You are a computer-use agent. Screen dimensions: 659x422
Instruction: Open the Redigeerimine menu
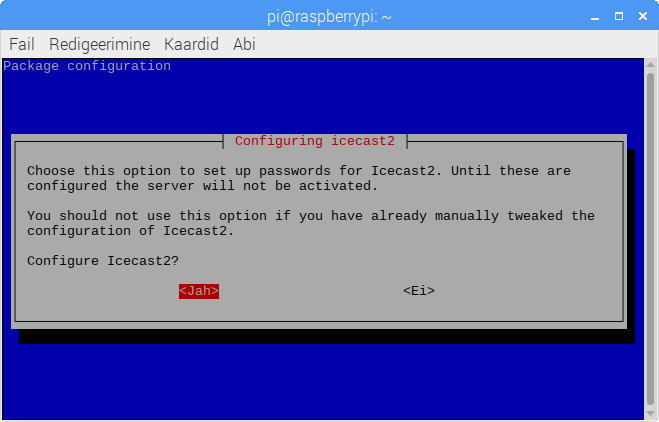click(100, 44)
